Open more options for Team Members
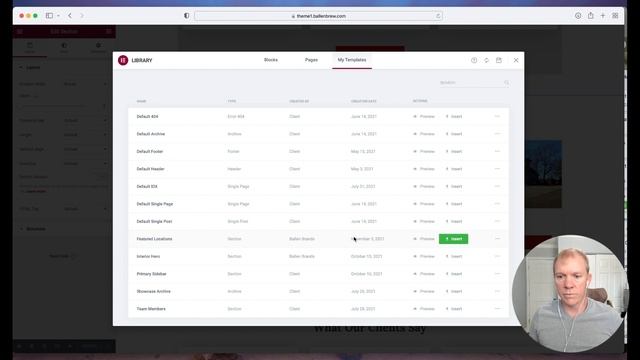The height and width of the screenshot is (360, 640). click(497, 309)
